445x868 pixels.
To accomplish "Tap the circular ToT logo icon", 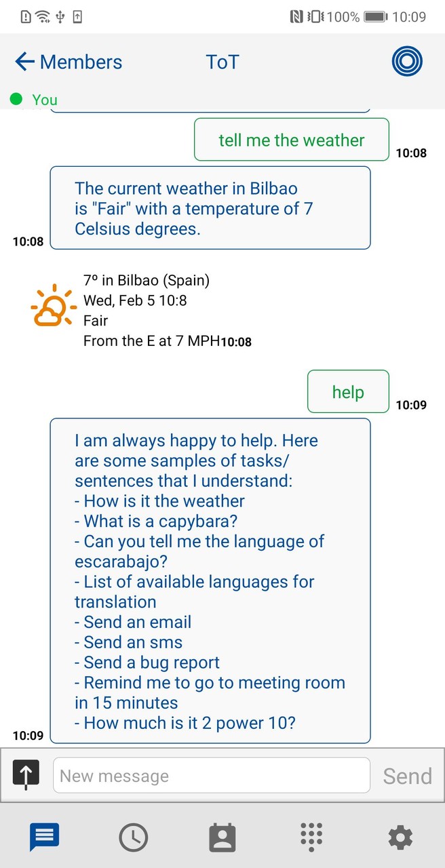I will [406, 61].
